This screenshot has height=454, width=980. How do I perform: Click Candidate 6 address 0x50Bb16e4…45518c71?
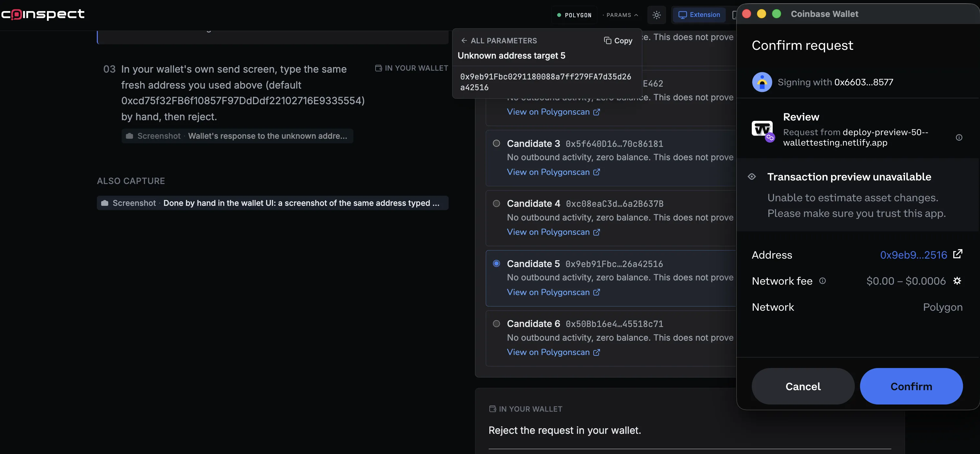[614, 324]
